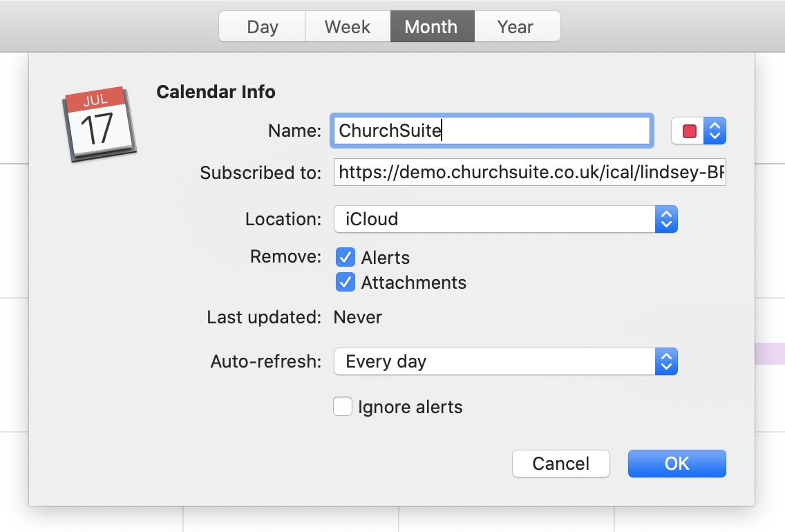Open the Auto-refresh dropdown
Image resolution: width=785 pixels, height=532 pixels.
pos(505,361)
